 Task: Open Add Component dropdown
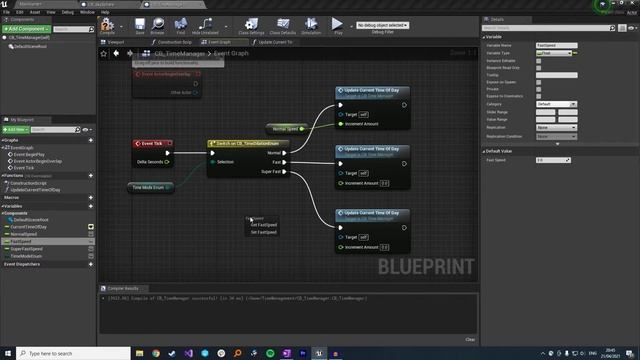27,29
